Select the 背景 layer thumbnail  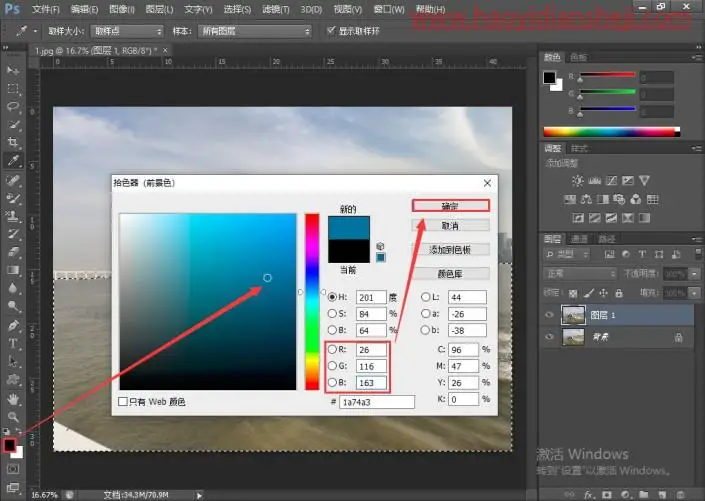coord(573,337)
